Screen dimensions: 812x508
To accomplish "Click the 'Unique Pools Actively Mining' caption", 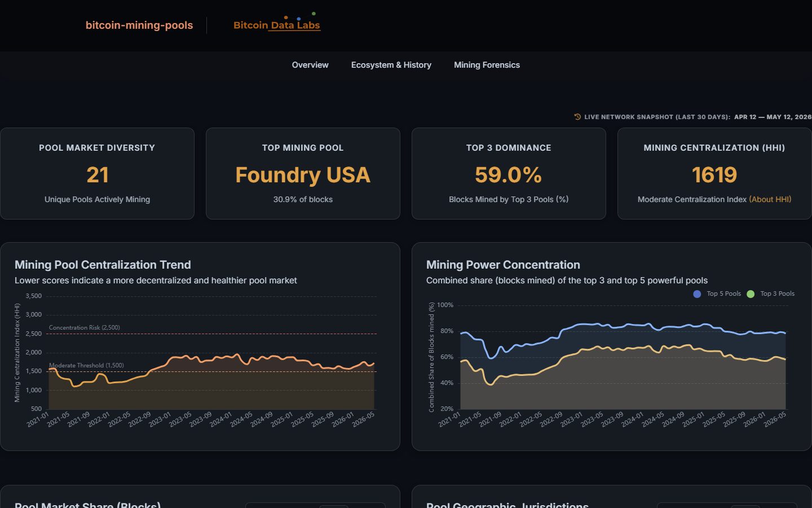I will (98, 199).
